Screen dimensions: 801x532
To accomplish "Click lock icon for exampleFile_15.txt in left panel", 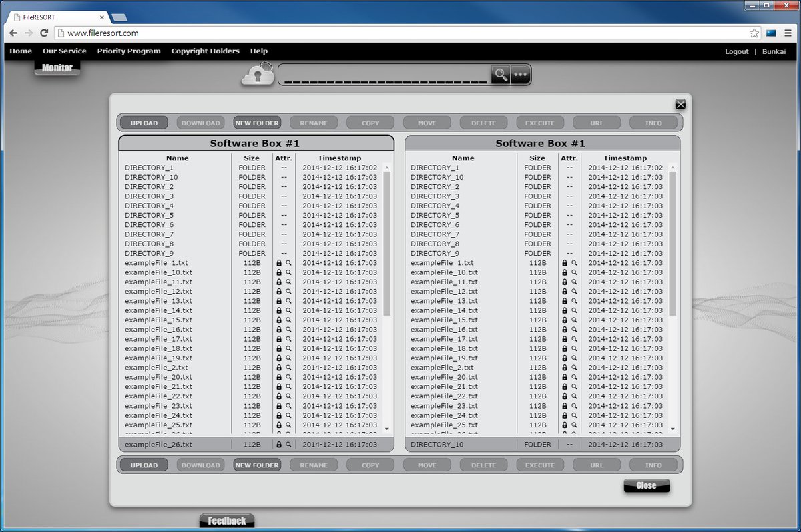I will 279,320.
